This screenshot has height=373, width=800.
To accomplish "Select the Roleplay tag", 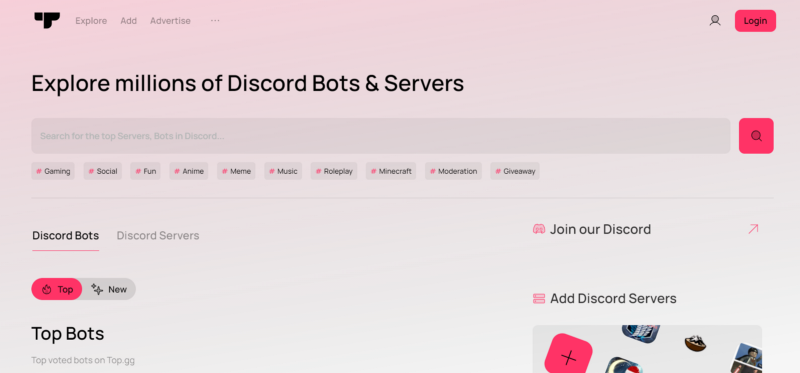I will tap(334, 171).
